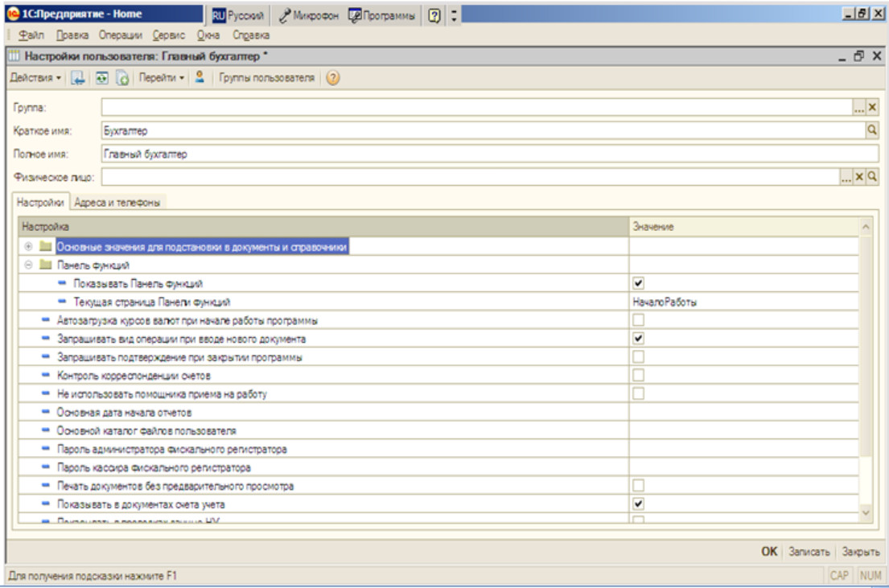
Task: Open the Действия dropdown menu
Action: [35, 78]
